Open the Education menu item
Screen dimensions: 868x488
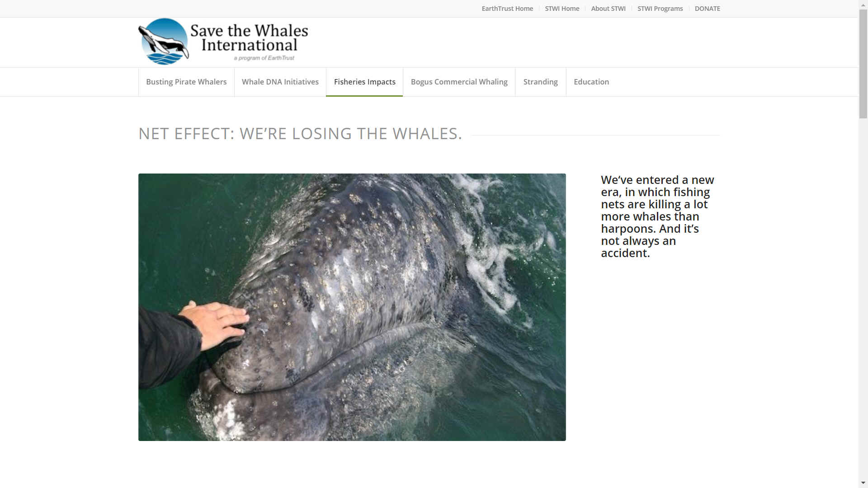tap(591, 82)
